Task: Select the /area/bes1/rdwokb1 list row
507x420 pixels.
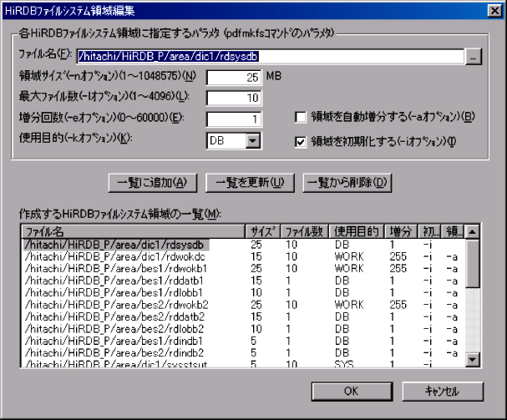Action: [x=244, y=269]
